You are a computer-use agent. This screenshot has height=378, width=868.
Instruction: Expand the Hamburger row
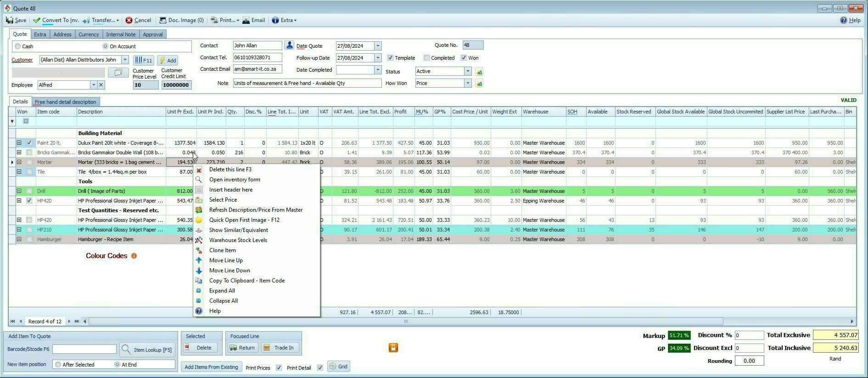tap(19, 239)
